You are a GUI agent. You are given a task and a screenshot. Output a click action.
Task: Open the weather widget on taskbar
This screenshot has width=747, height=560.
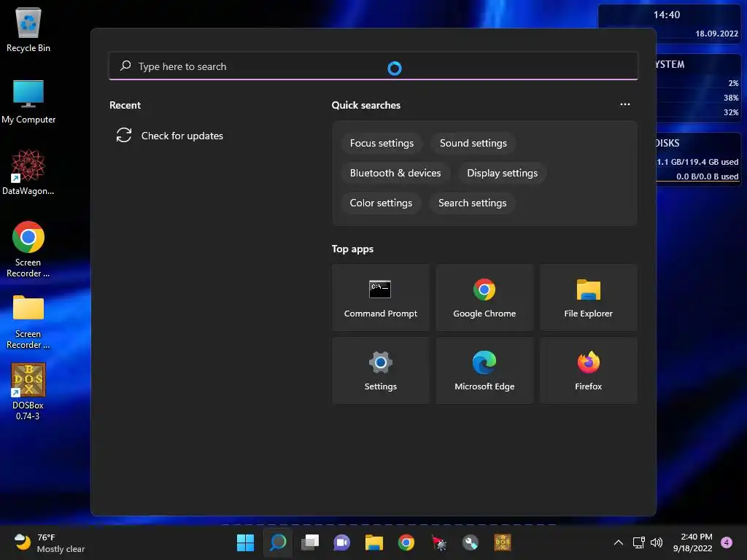(49, 542)
